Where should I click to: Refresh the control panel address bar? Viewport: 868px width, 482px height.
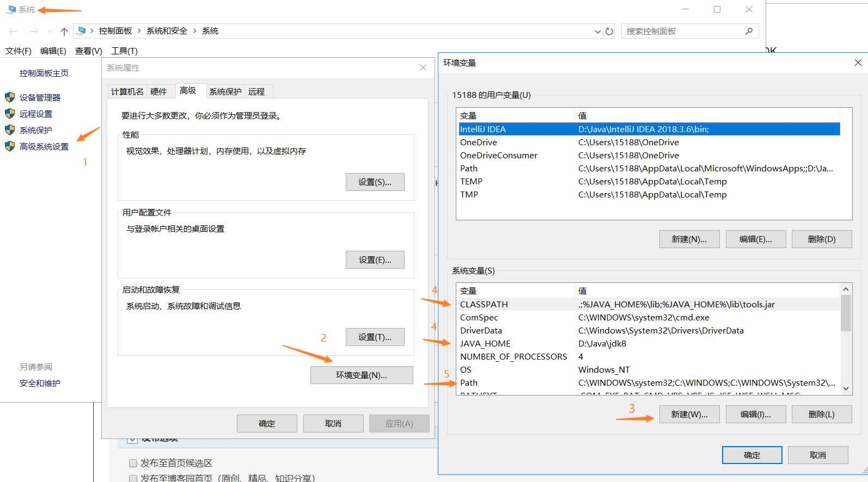click(609, 32)
